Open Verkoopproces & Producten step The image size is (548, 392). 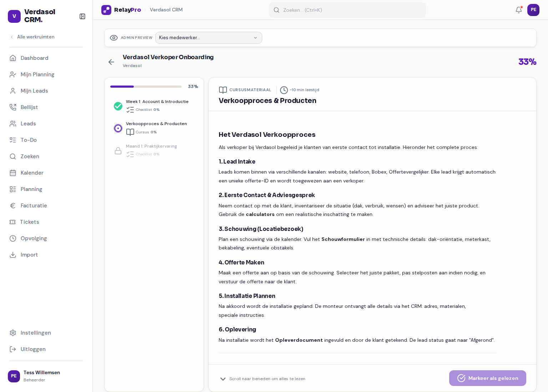coord(154,128)
